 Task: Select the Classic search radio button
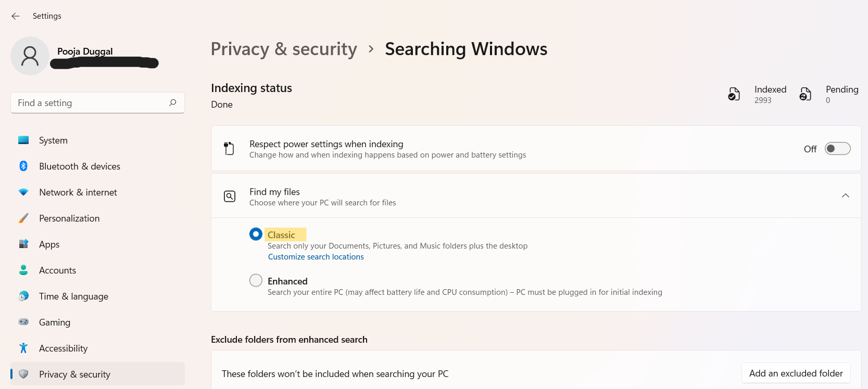coord(256,235)
